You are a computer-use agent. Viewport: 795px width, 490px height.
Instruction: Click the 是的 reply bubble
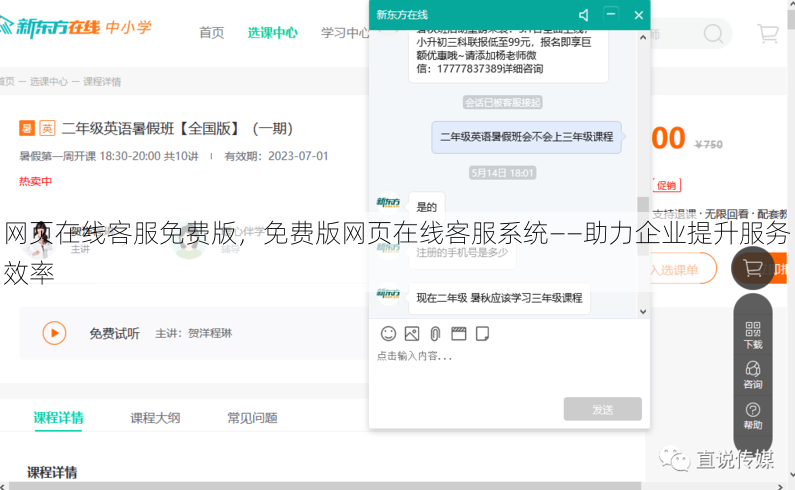point(426,206)
